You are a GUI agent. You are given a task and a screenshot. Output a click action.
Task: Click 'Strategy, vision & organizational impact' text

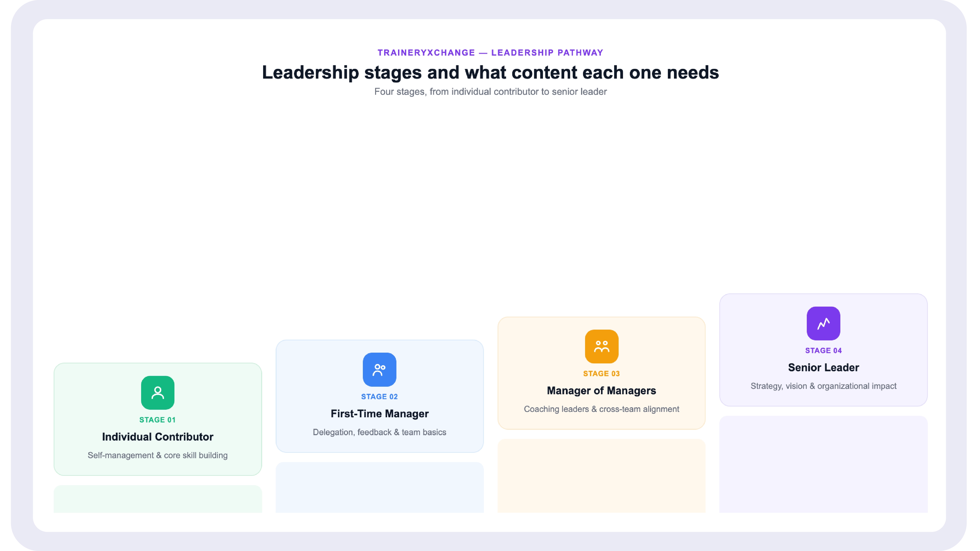(823, 386)
